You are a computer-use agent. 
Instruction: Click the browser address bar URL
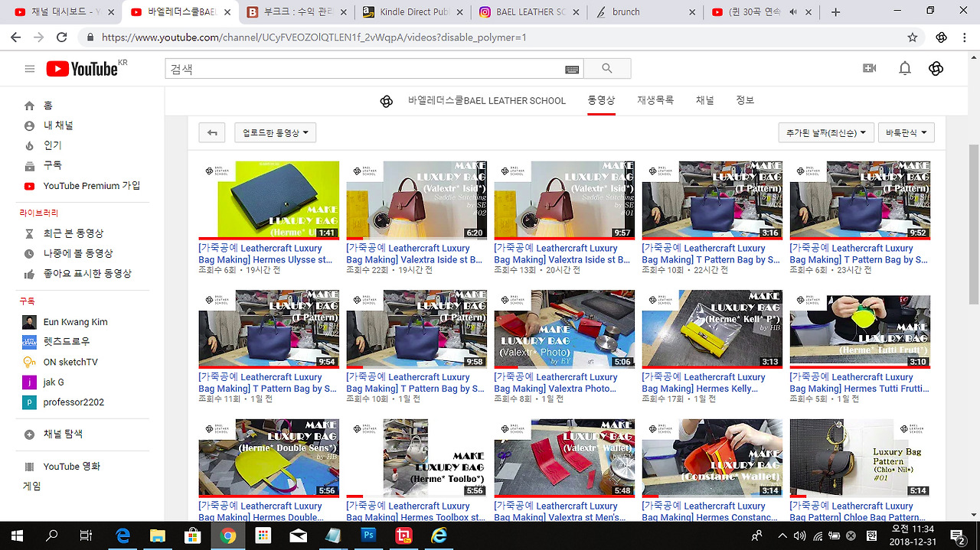pos(314,37)
